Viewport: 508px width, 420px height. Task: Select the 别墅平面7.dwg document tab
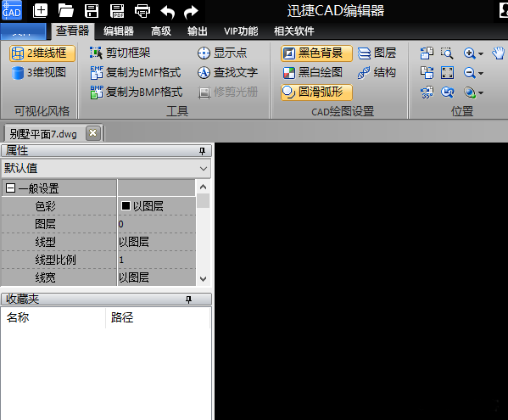(43, 133)
